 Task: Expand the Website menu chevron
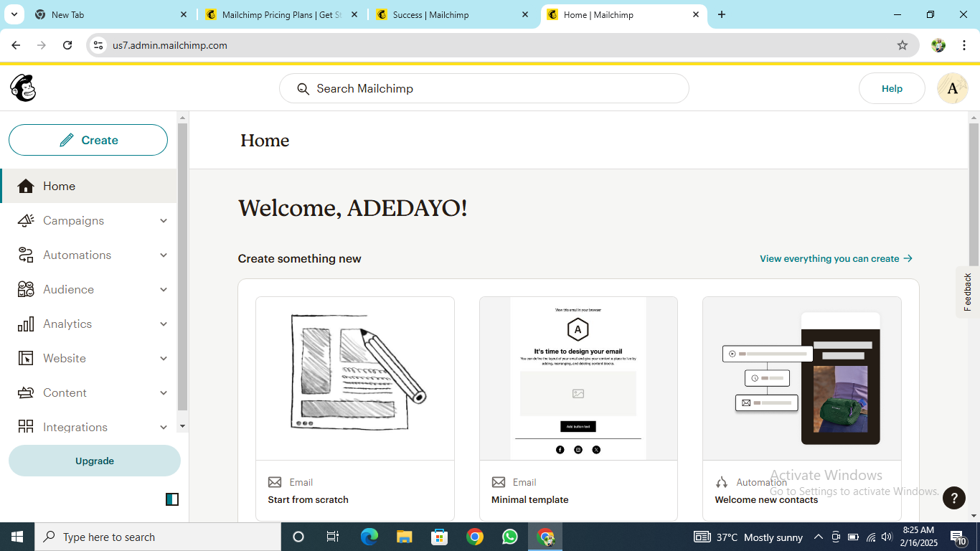click(164, 359)
